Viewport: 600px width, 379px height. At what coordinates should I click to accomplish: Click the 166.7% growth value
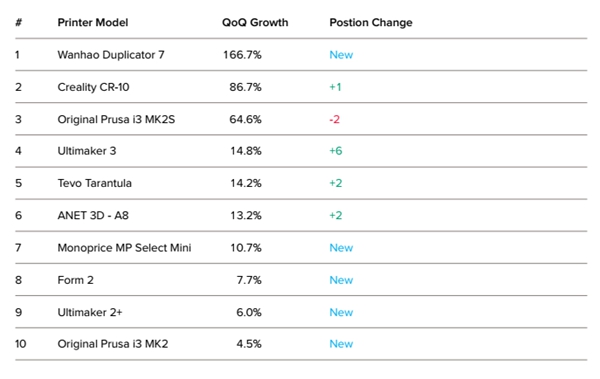(x=242, y=55)
